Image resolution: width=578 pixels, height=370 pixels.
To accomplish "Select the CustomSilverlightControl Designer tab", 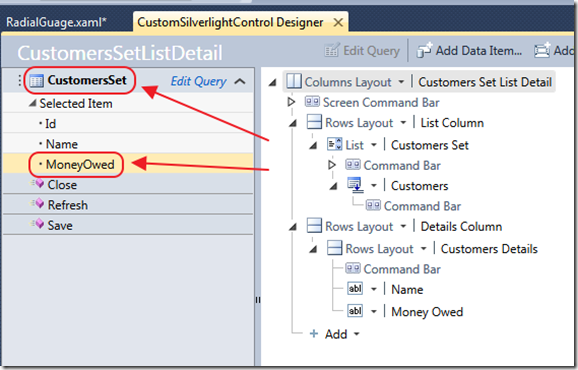I will pos(230,22).
